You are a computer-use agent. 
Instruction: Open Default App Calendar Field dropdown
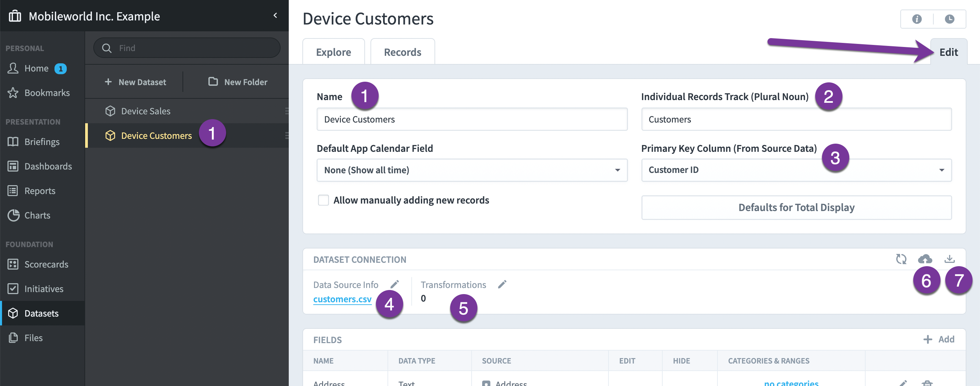click(472, 170)
